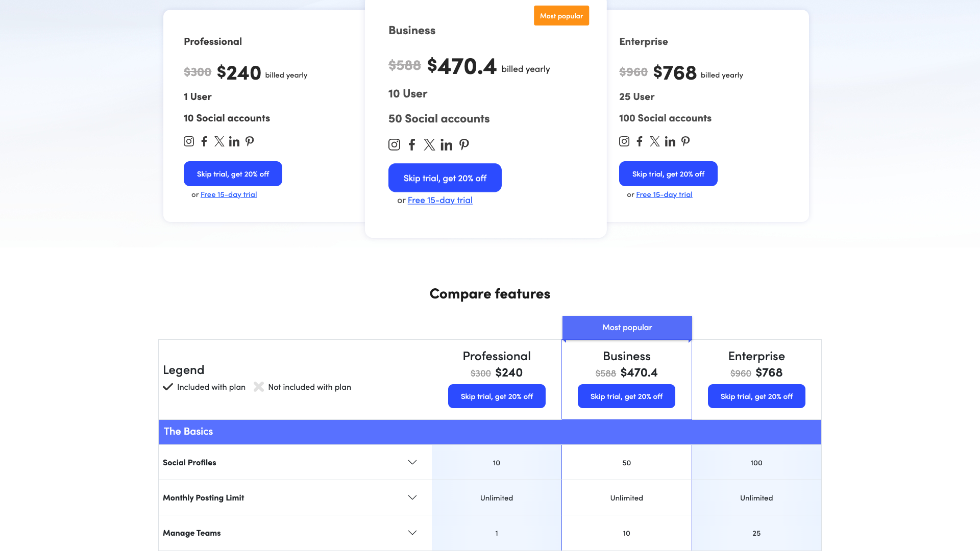Select the Instagram icon on the Professional plan
This screenshot has width=980, height=551.
tap(188, 141)
